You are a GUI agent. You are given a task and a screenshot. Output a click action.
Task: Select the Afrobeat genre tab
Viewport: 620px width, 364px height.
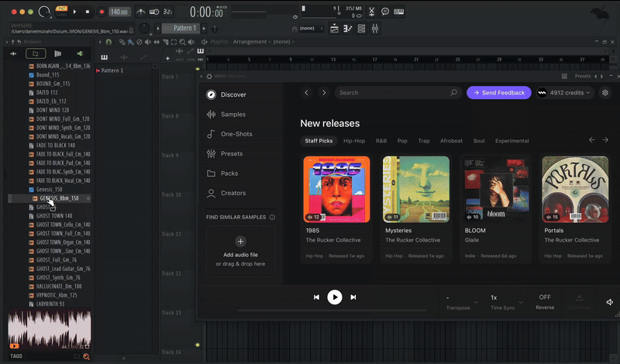click(451, 141)
